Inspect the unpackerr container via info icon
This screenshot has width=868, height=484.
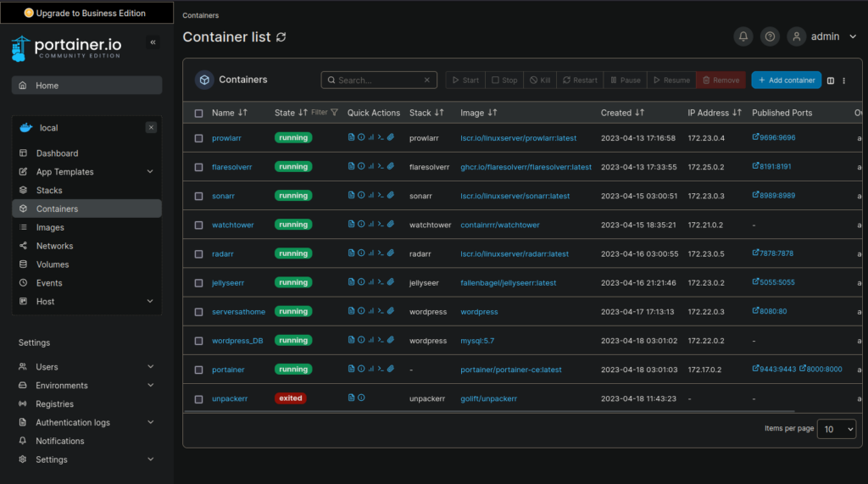pos(361,398)
